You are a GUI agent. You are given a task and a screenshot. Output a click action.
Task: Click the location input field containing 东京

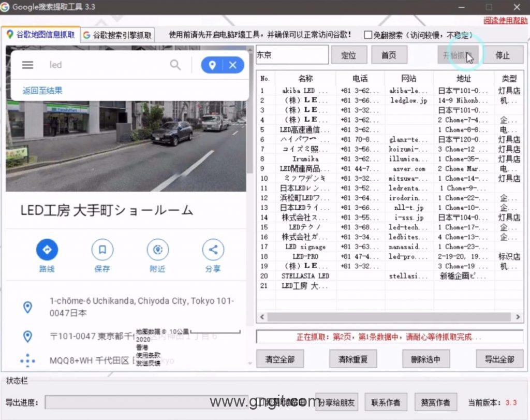point(292,55)
